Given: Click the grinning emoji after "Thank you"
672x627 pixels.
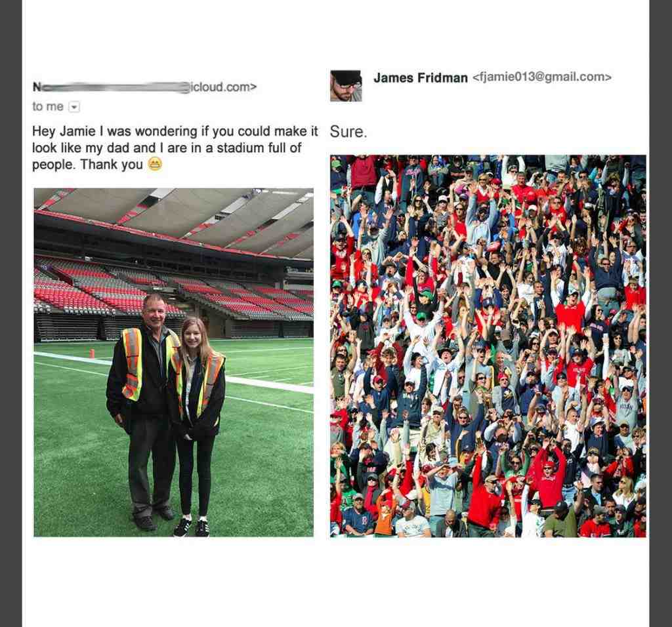Looking at the screenshot, I should tap(155, 164).
